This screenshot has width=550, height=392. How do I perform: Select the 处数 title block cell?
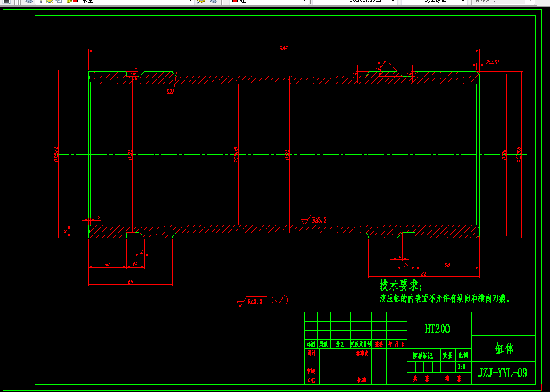tap(324, 344)
